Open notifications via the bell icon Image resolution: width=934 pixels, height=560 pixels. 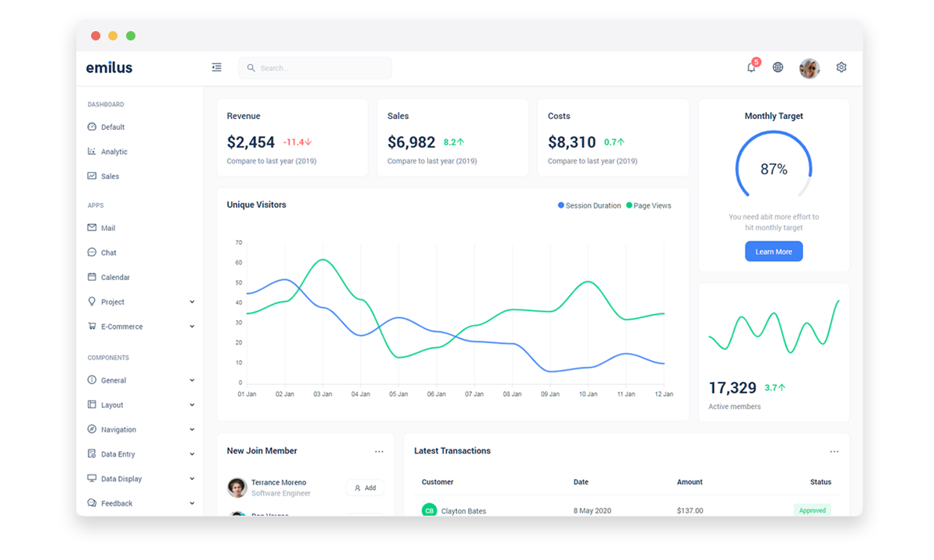(751, 68)
